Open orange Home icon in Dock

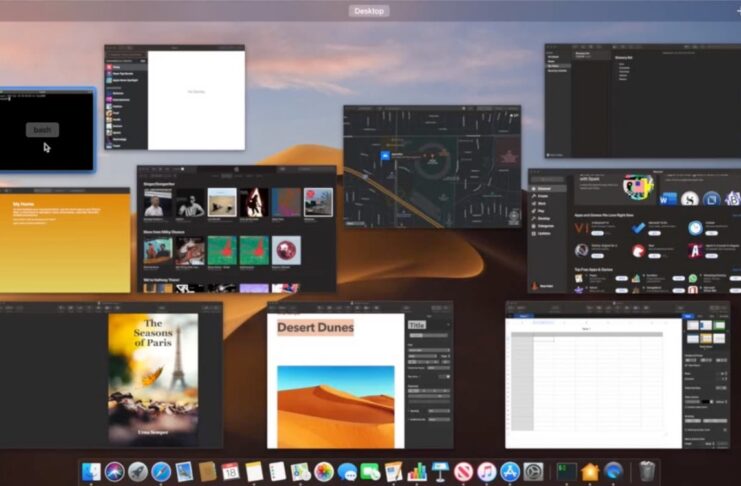[590, 471]
